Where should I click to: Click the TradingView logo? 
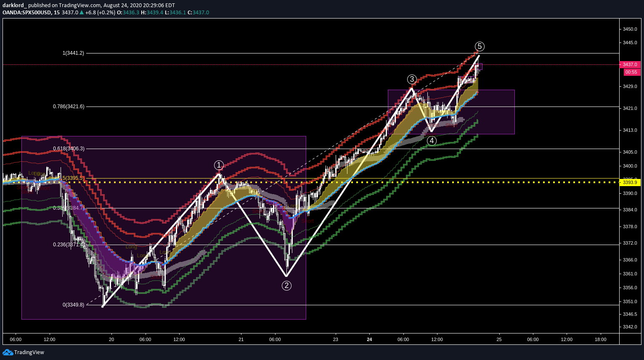point(23,352)
